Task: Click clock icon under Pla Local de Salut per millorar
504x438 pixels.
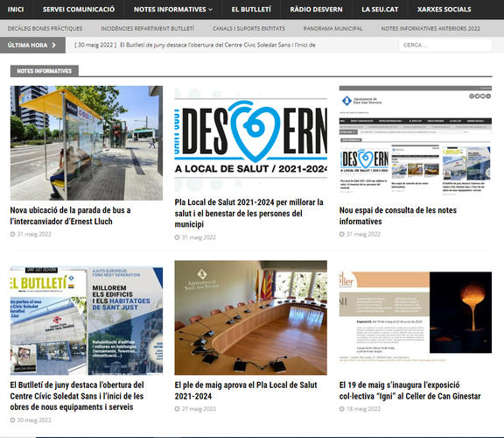Action: click(177, 237)
